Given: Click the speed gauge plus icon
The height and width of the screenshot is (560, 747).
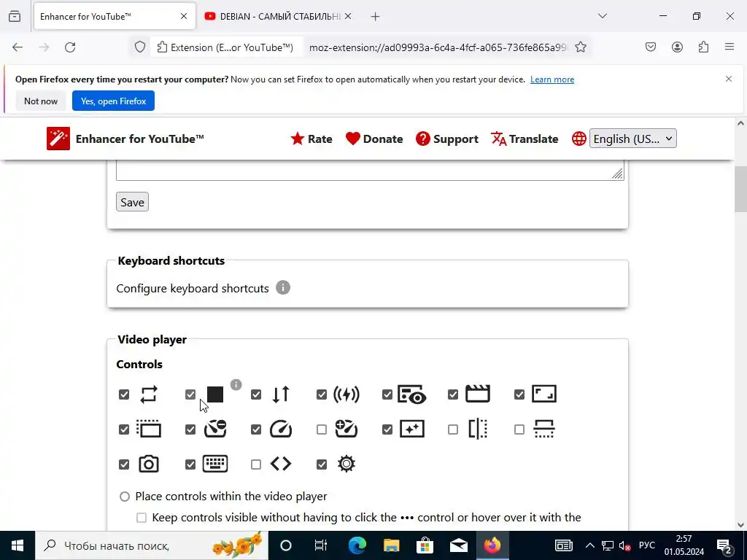Looking at the screenshot, I should tap(347, 429).
